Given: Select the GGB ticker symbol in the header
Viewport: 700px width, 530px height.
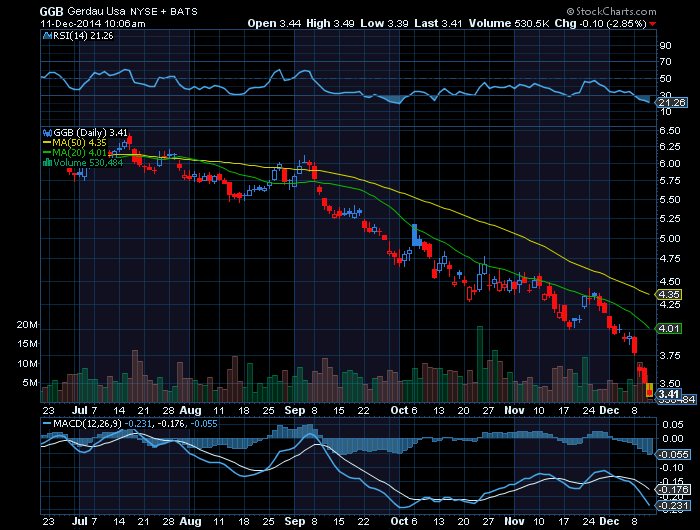Looking at the screenshot, I should (x=52, y=12).
